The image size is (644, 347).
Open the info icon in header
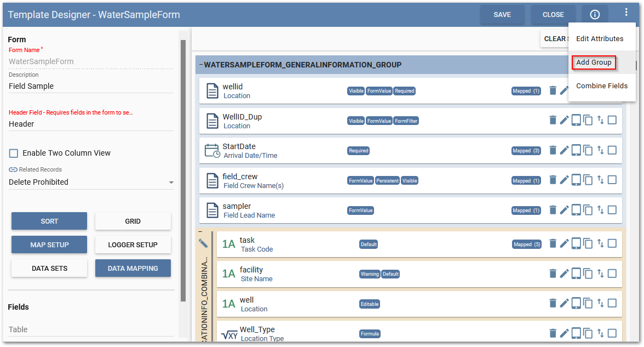pos(595,15)
